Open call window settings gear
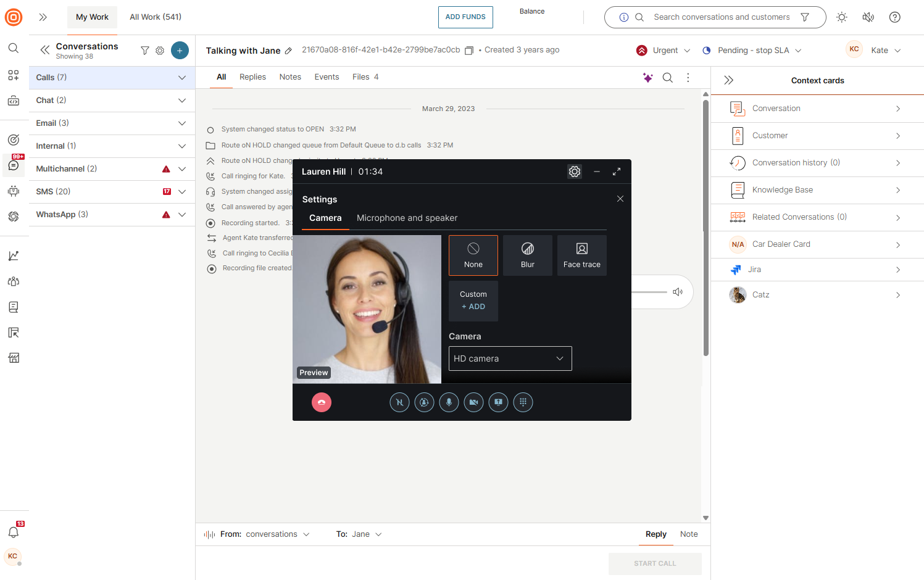 pos(574,172)
